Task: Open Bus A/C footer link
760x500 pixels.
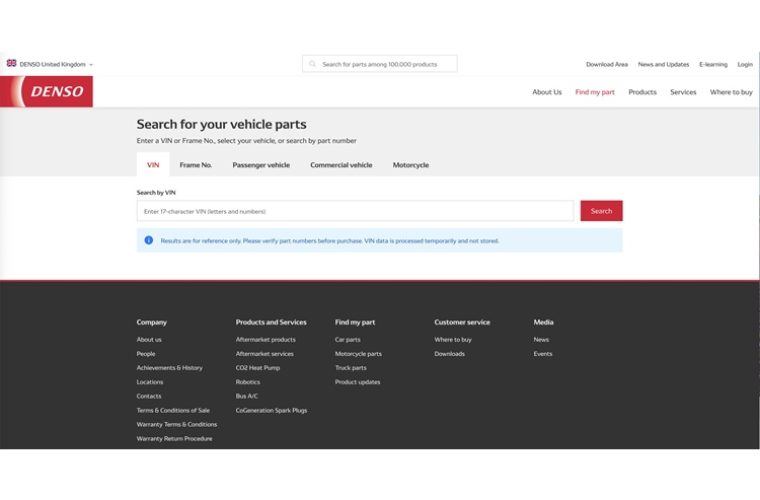Action: click(x=247, y=396)
